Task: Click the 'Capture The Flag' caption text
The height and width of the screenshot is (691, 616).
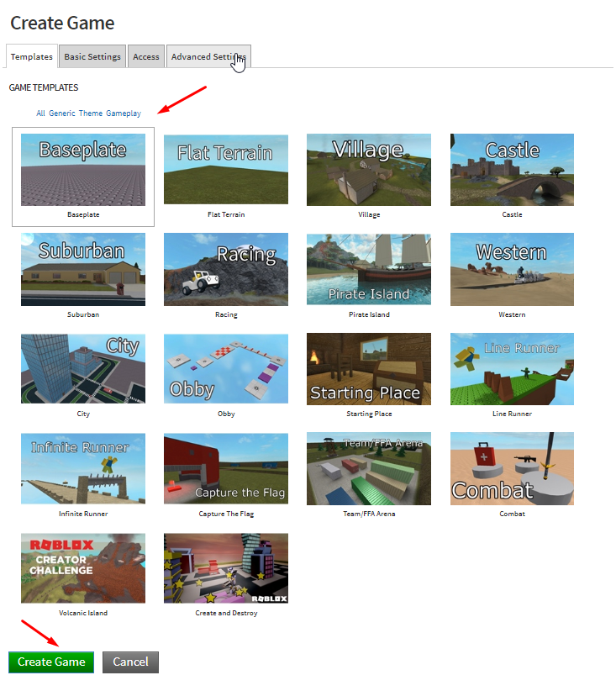Action: click(x=226, y=514)
